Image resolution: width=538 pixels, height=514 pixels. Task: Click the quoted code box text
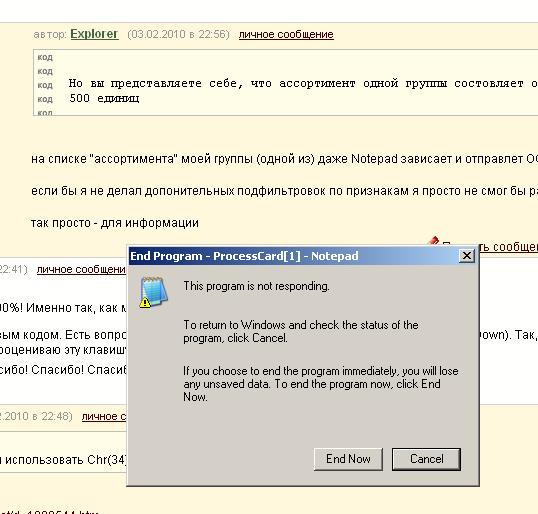coord(303,91)
